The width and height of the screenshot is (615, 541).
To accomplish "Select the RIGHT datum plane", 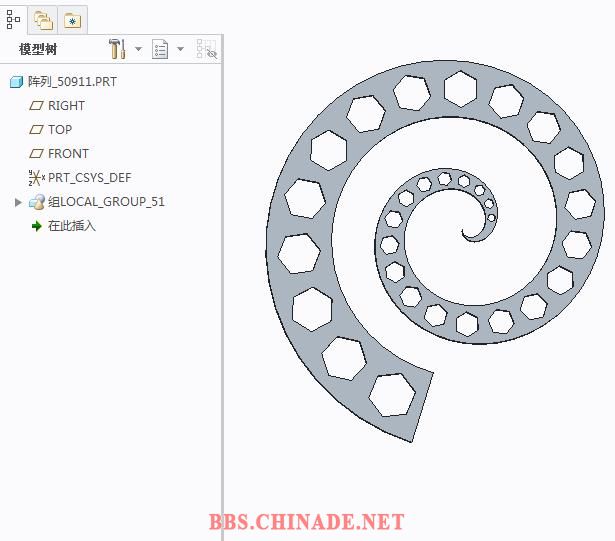I will (66, 106).
